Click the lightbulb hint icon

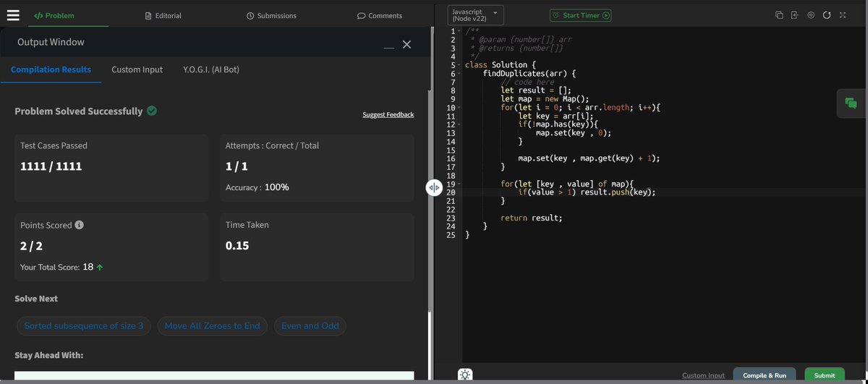click(x=466, y=375)
